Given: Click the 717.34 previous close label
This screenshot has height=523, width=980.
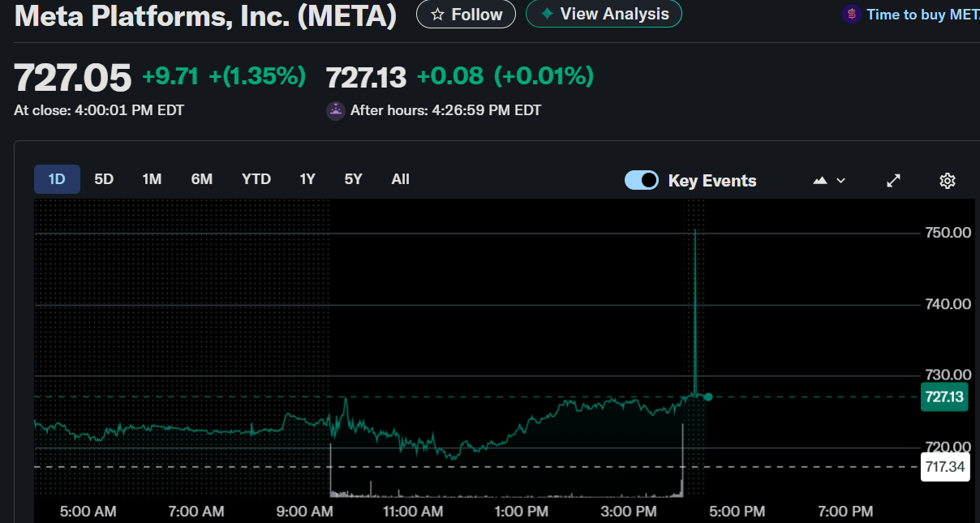Looking at the screenshot, I should click(945, 467).
